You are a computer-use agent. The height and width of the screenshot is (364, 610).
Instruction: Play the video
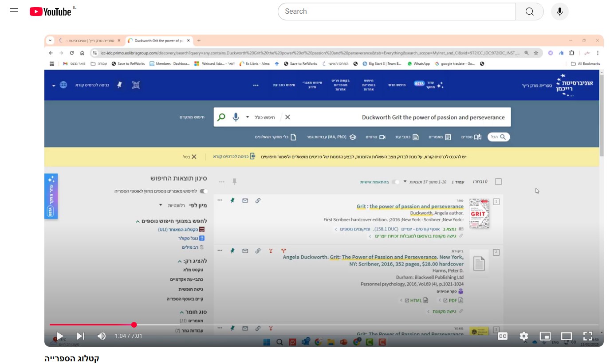coord(60,336)
